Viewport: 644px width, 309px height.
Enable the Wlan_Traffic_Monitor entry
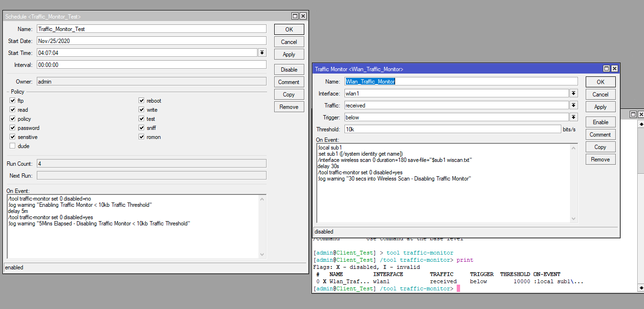pyautogui.click(x=600, y=122)
